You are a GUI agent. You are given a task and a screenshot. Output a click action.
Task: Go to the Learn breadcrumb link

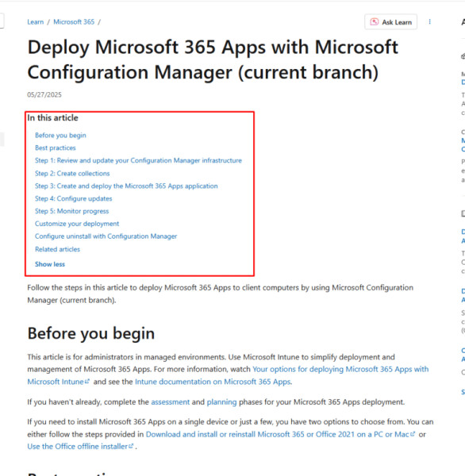[x=35, y=22]
